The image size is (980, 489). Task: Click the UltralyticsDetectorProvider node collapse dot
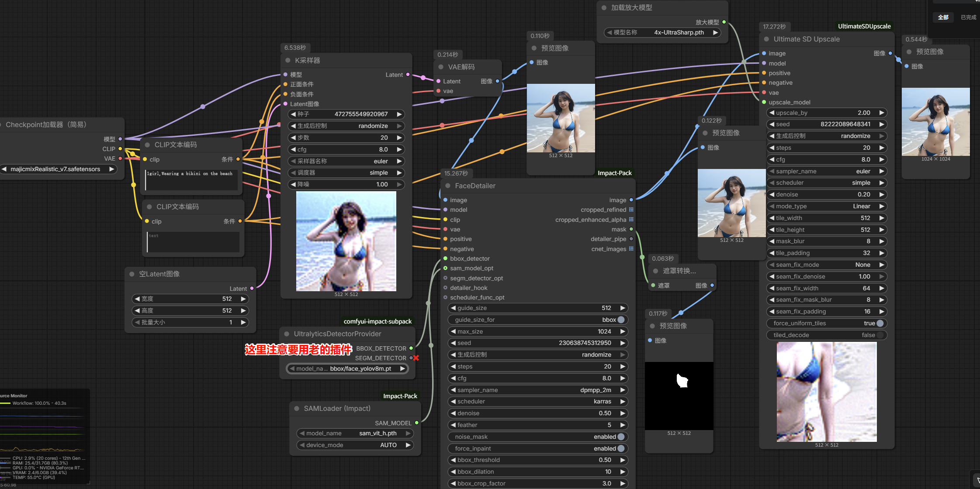[x=287, y=334]
